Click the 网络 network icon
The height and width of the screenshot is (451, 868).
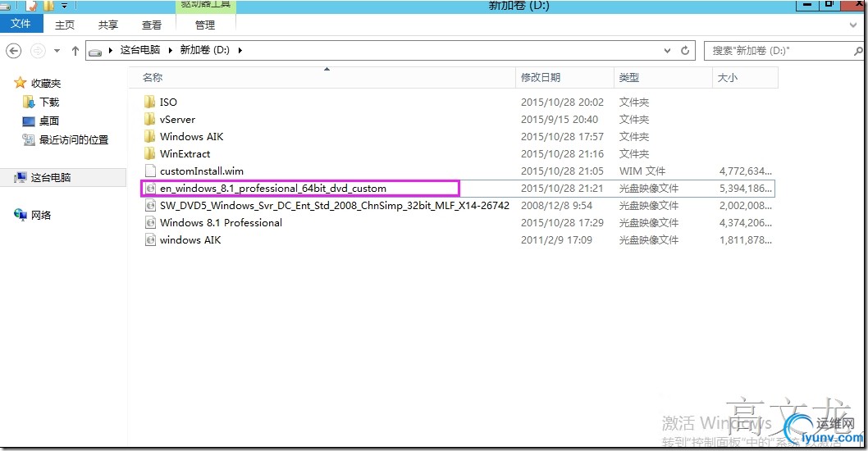coord(21,215)
